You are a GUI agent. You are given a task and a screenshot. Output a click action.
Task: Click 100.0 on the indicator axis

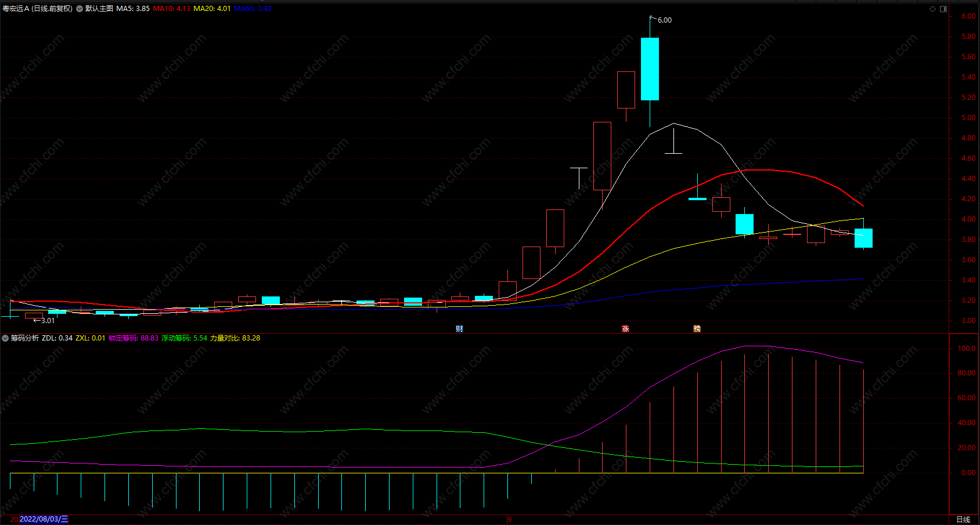(x=967, y=349)
